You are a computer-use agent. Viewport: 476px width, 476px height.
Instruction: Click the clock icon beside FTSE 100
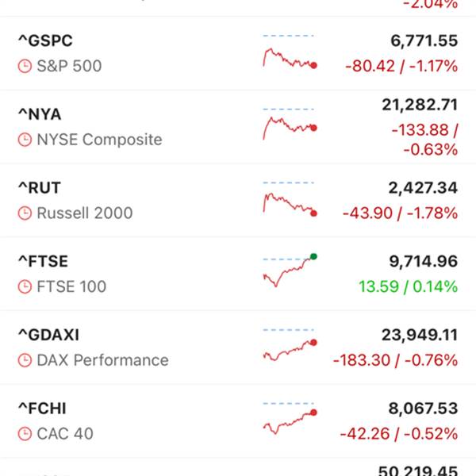coord(25,286)
